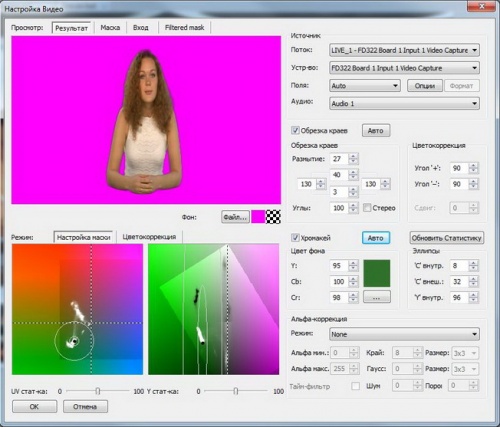
Task: Select the magenta background color swatch
Action: click(258, 217)
